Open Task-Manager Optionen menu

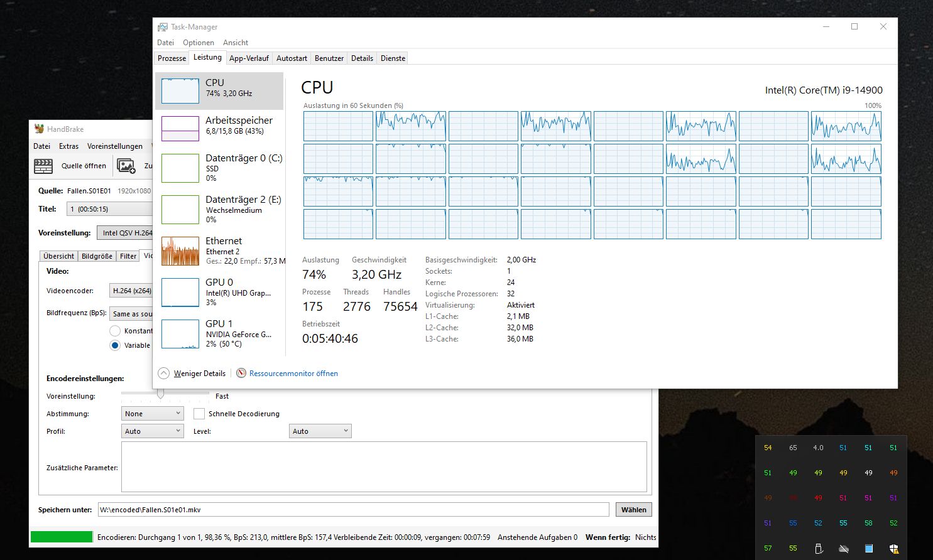click(199, 43)
